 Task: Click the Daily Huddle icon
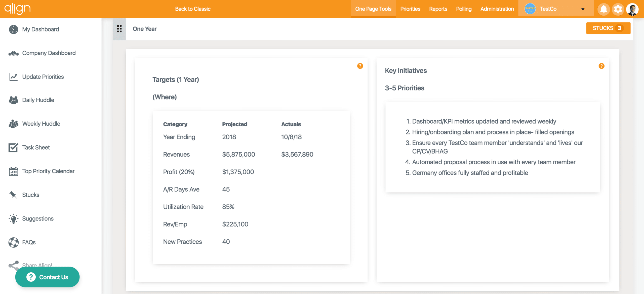[13, 100]
